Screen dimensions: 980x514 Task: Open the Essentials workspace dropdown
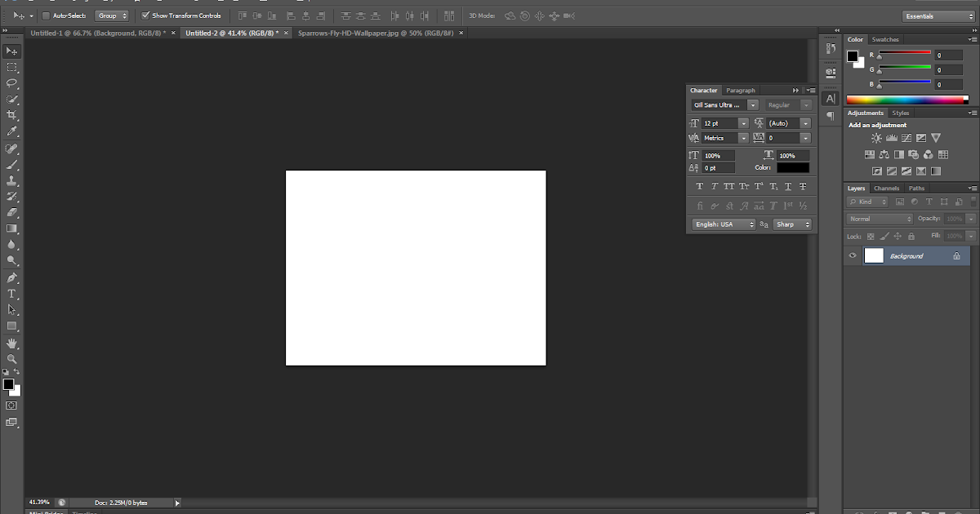click(938, 16)
